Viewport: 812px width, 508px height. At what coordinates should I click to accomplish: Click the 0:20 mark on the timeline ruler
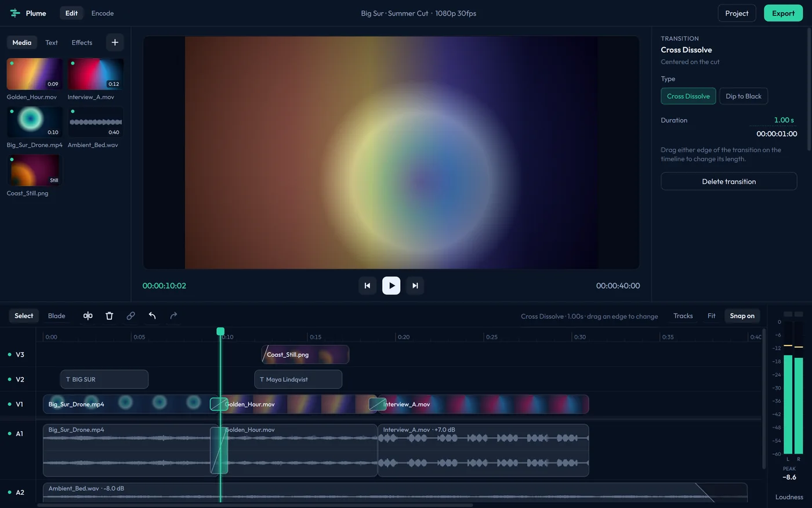[x=404, y=337]
